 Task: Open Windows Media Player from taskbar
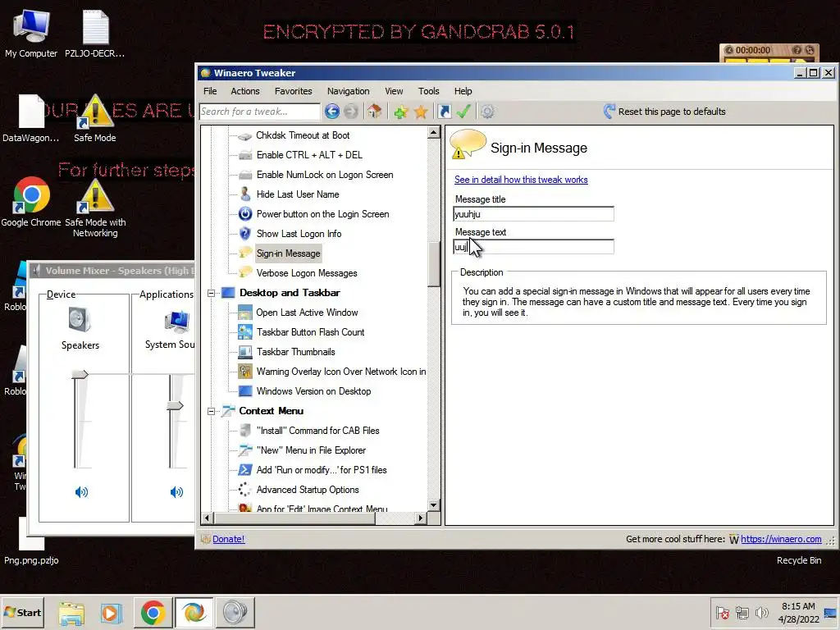click(111, 612)
